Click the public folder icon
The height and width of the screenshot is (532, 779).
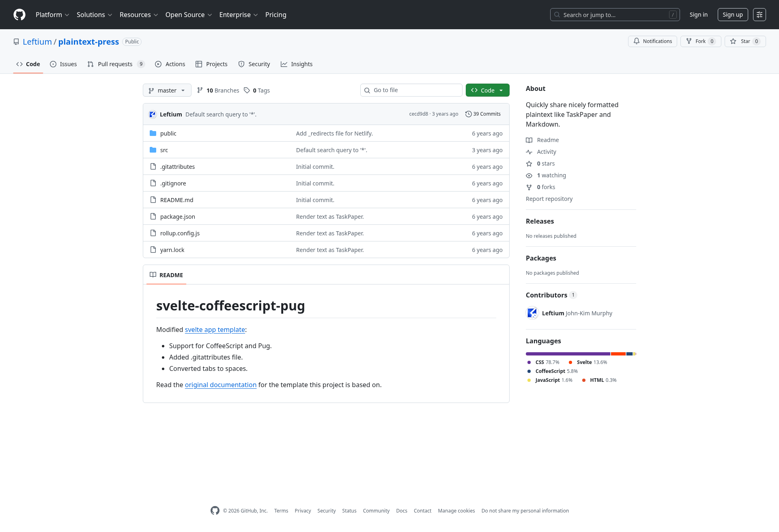153,133
